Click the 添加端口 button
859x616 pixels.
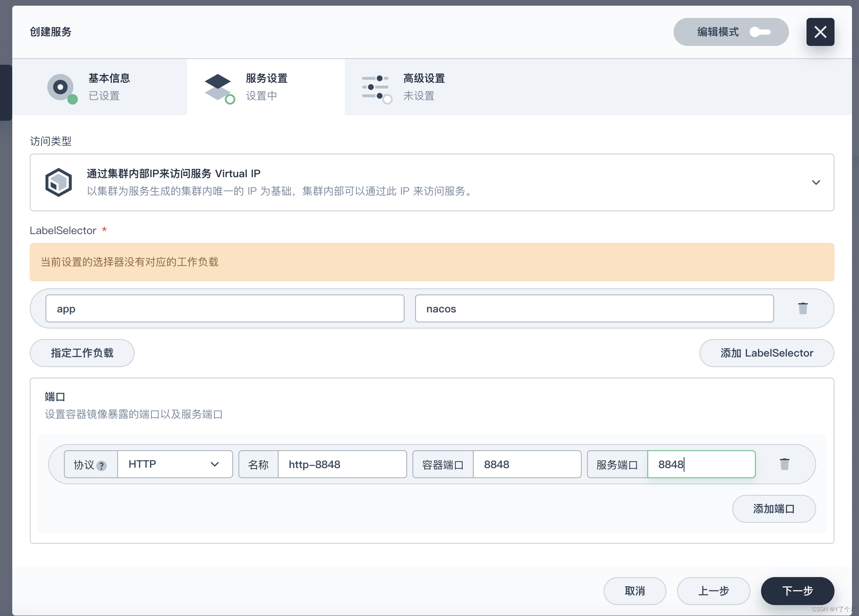(774, 509)
